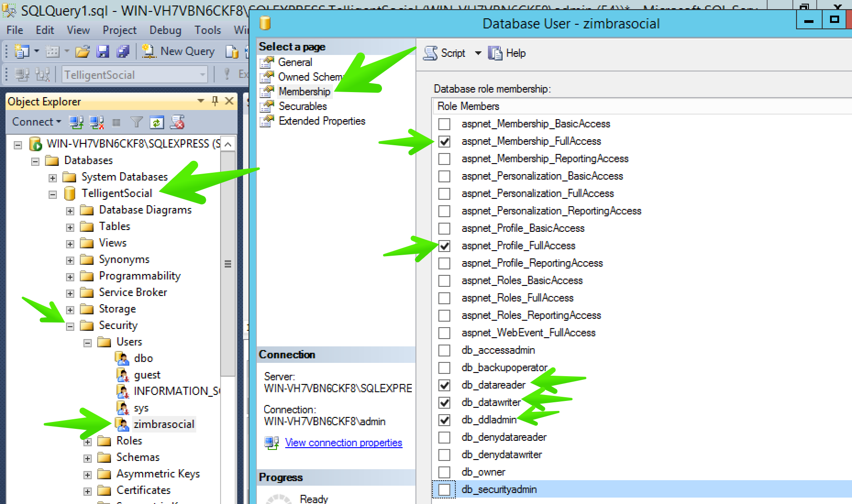Click Disconnect icon in Object Explorer

96,122
